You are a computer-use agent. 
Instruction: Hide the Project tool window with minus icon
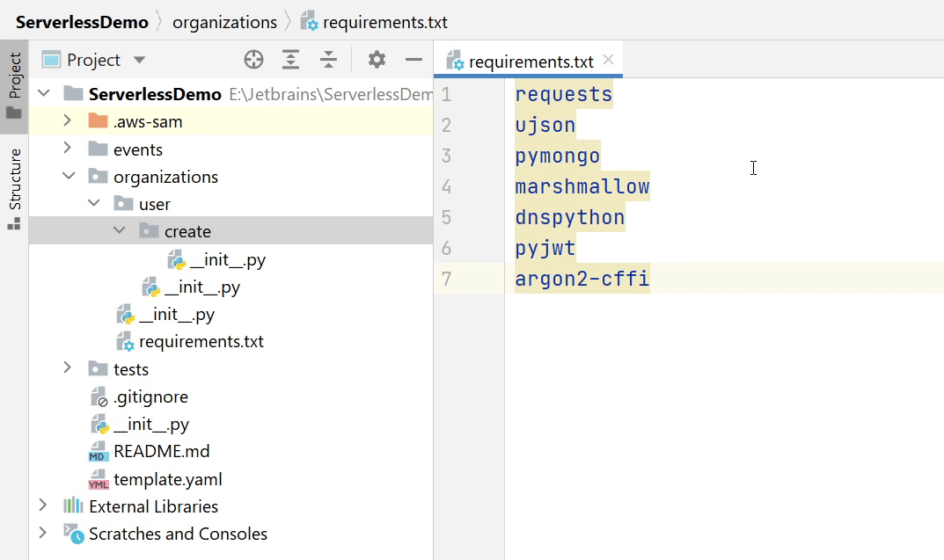pos(413,60)
